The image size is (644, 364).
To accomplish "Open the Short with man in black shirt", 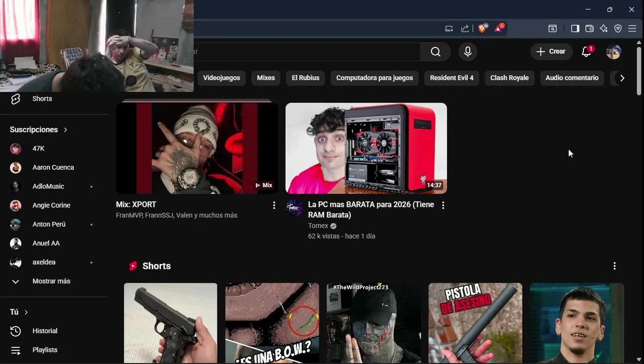I will pyautogui.click(x=577, y=323).
